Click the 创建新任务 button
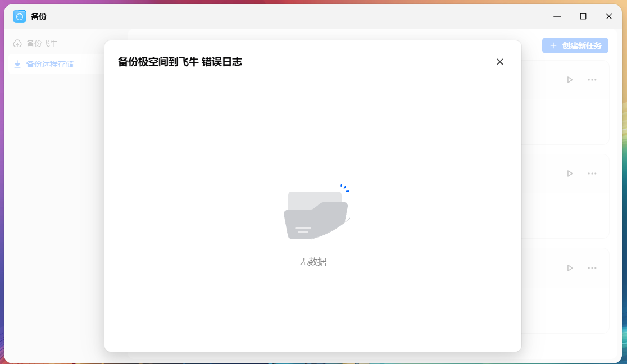 coord(575,46)
